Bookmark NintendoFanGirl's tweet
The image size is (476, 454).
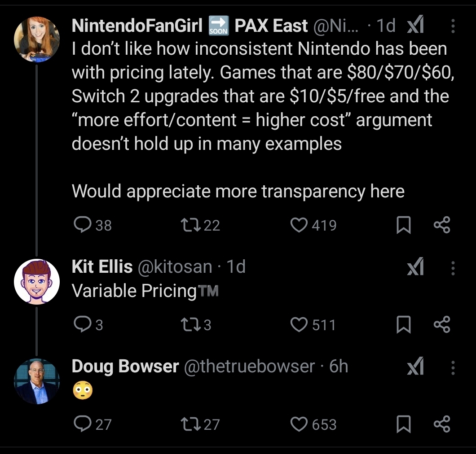[x=404, y=225]
